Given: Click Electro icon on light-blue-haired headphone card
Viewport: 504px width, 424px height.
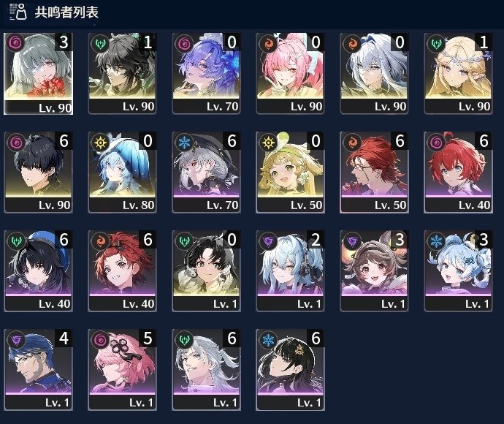Looking at the screenshot, I should point(268,241).
